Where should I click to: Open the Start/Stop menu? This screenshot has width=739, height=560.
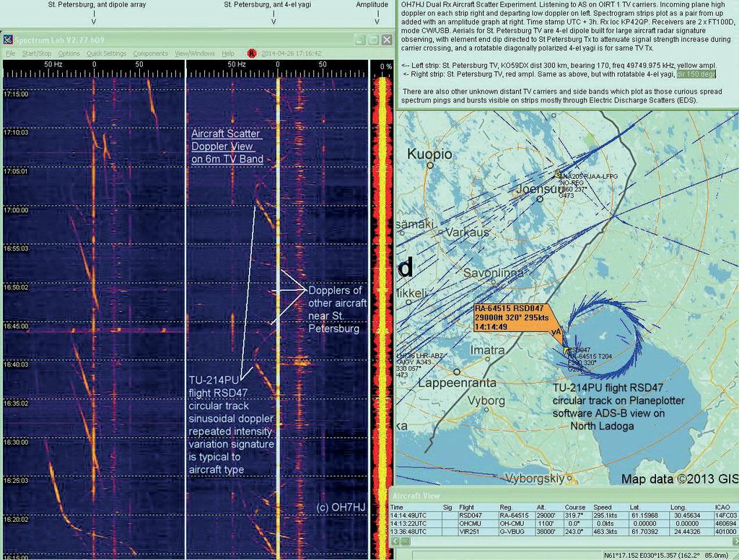pyautogui.click(x=37, y=53)
